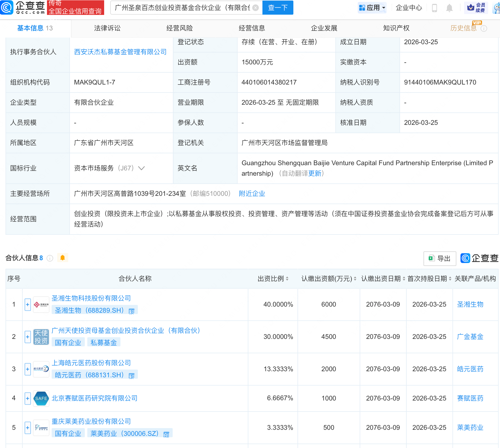Image resolution: width=500 pixels, height=448 pixels.
Task: Sort the table by 出资比例
Action: 287,279
